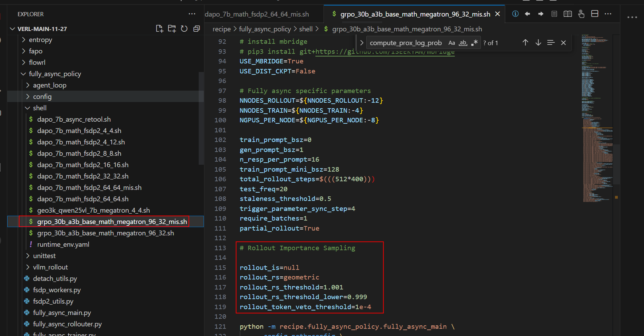Screen dimensions: 644x336
Task: Toggle Match Whole Word in find box
Action: [x=463, y=43]
